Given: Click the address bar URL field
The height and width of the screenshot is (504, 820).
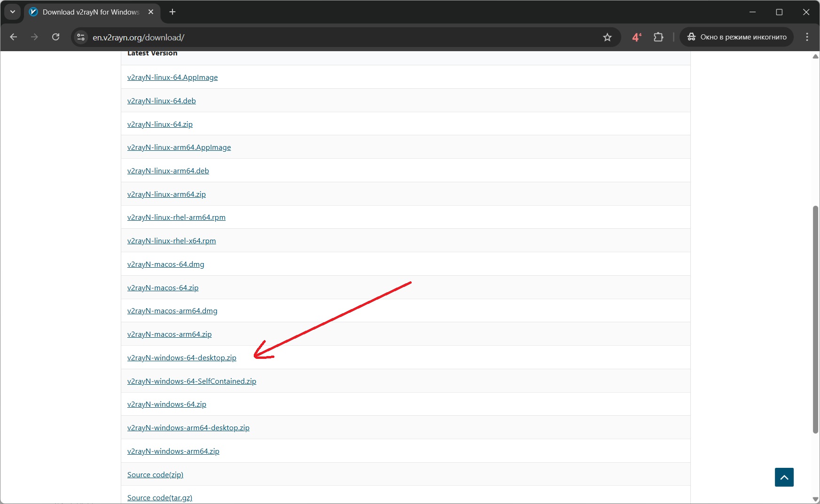Looking at the screenshot, I should 329,37.
